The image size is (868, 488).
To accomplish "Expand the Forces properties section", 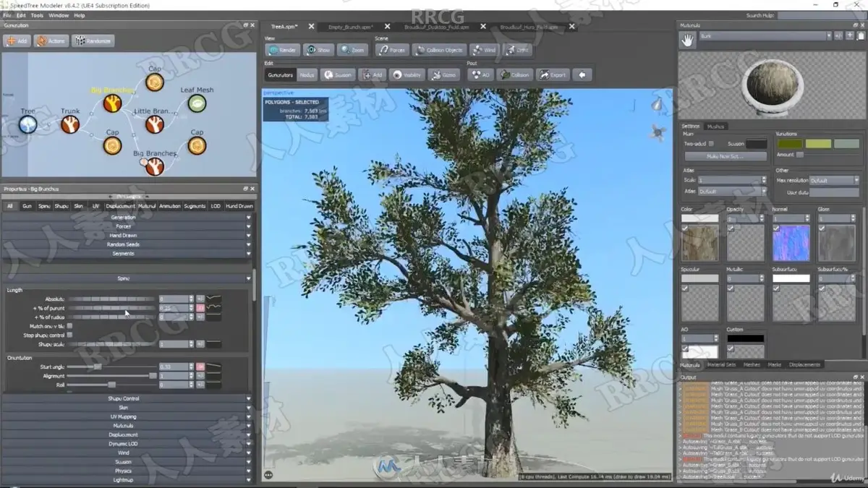I will pos(127,226).
